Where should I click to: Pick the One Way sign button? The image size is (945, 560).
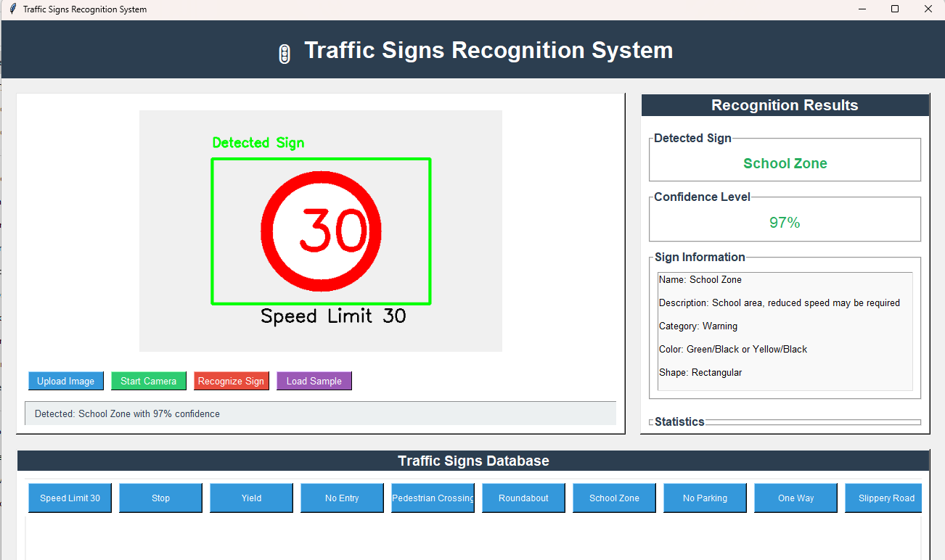pos(795,498)
